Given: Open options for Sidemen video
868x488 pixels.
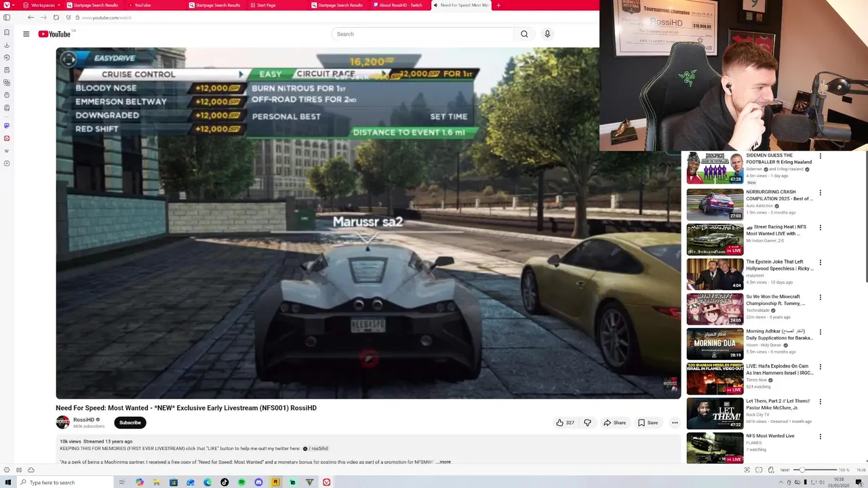Looking at the screenshot, I should [x=820, y=157].
